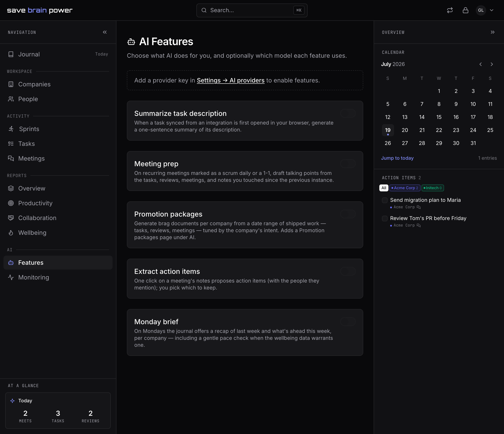
Task: Click the Overview layers icon
Action: pos(11,188)
